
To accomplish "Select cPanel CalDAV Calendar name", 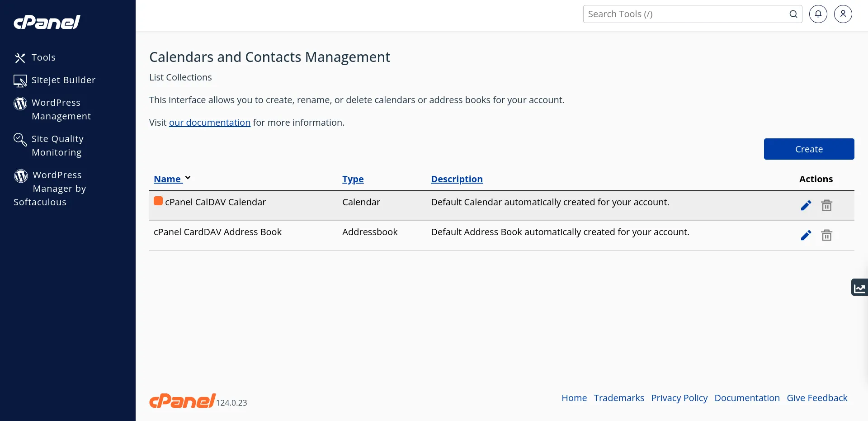I will point(215,202).
